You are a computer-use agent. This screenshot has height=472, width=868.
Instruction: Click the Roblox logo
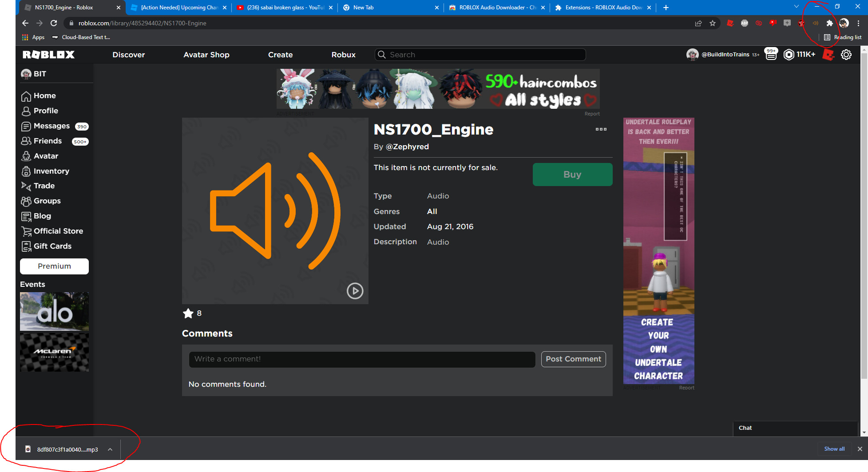[x=48, y=55]
